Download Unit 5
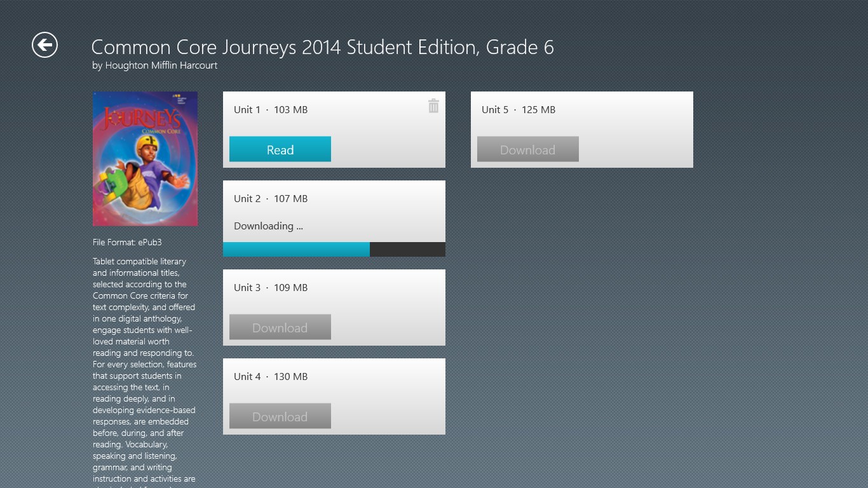 click(528, 149)
